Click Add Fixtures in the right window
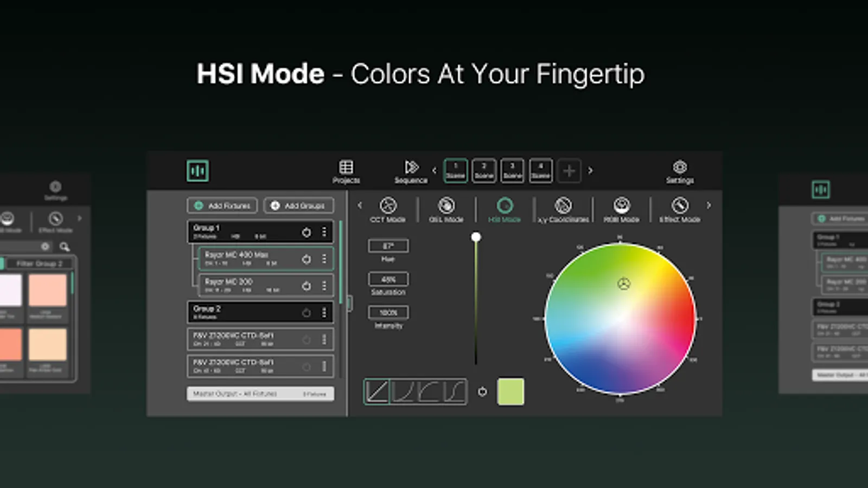Viewport: 868px width, 488px height. click(840, 219)
